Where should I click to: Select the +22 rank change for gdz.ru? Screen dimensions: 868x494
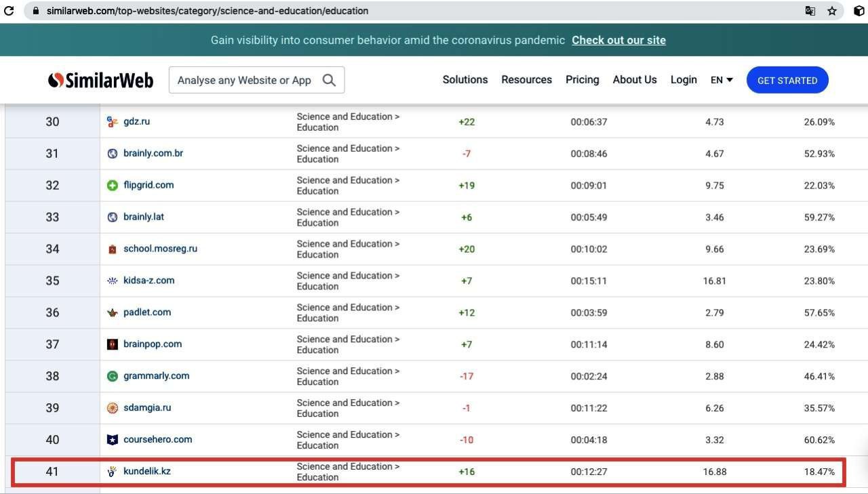point(467,122)
